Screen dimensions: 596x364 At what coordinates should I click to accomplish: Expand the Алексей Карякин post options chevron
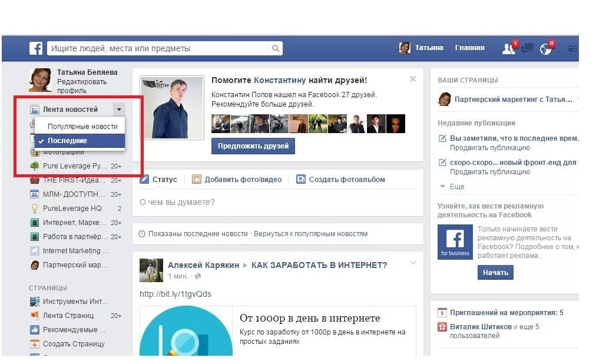tap(413, 263)
